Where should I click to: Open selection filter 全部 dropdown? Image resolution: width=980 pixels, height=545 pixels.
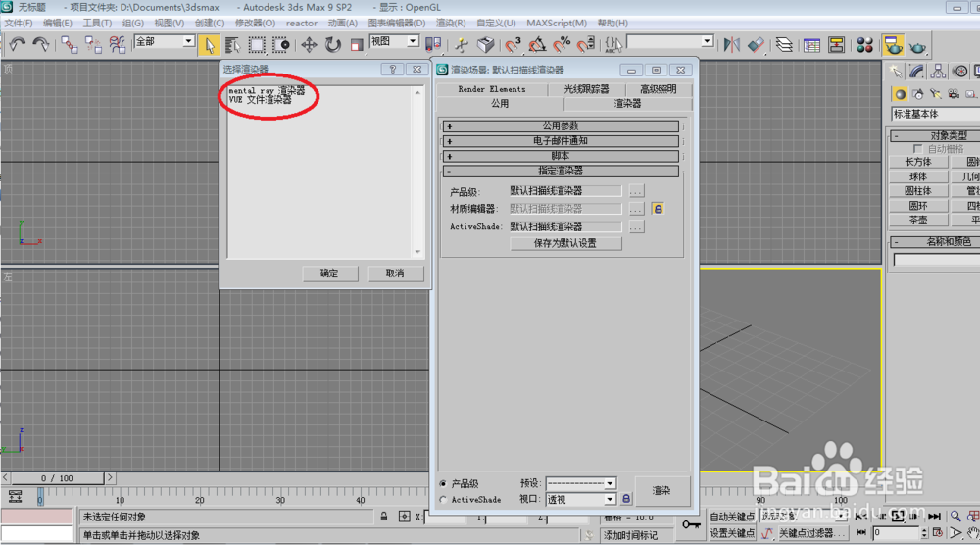point(188,41)
